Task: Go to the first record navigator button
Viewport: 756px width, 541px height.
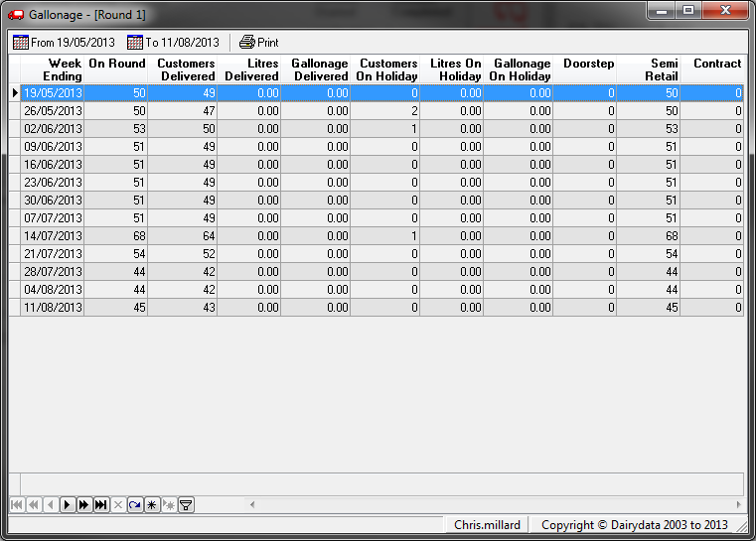Action: click(x=17, y=505)
